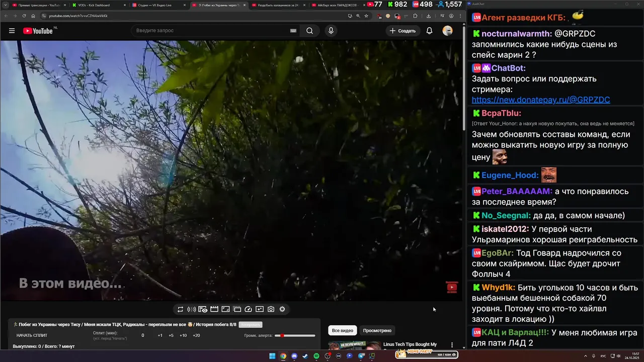Open YouTube notifications bell

click(x=429, y=31)
